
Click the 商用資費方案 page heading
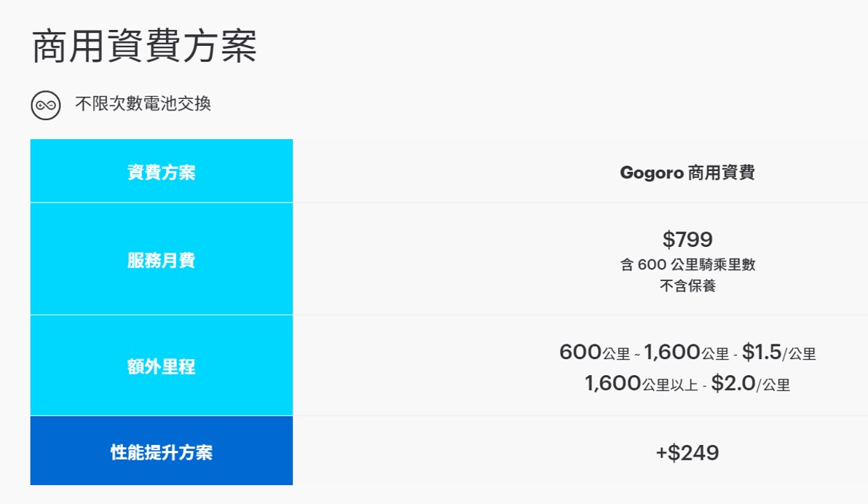pyautogui.click(x=144, y=46)
